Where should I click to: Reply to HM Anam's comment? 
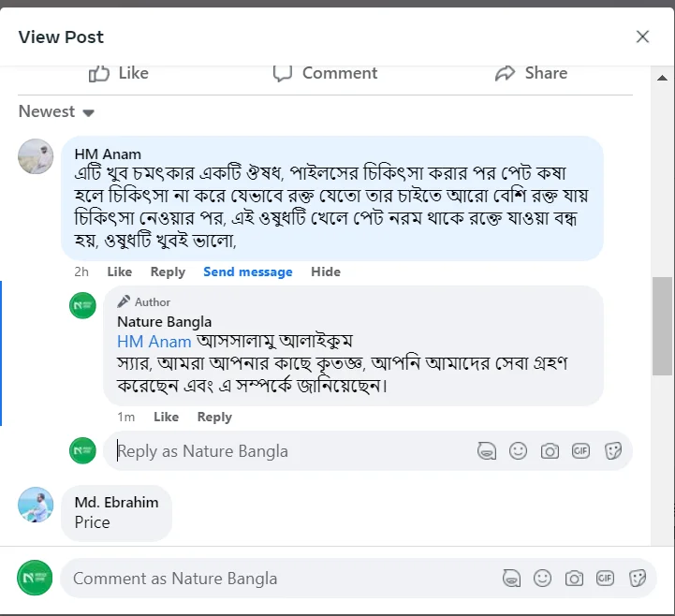(x=168, y=271)
